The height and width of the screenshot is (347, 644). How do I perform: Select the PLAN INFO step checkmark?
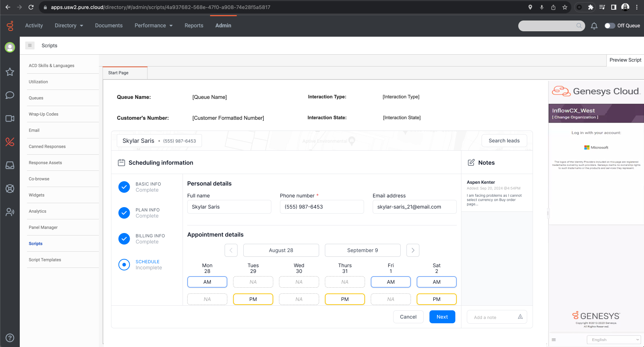124,213
